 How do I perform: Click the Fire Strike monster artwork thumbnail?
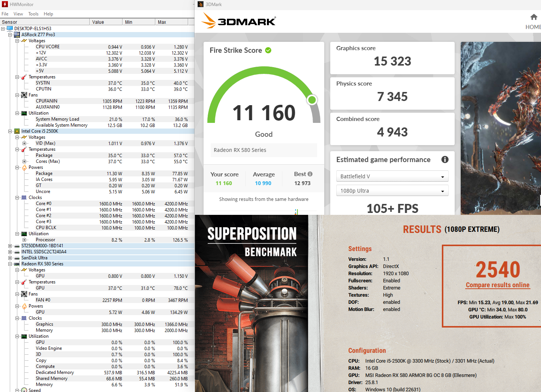[x=501, y=128]
